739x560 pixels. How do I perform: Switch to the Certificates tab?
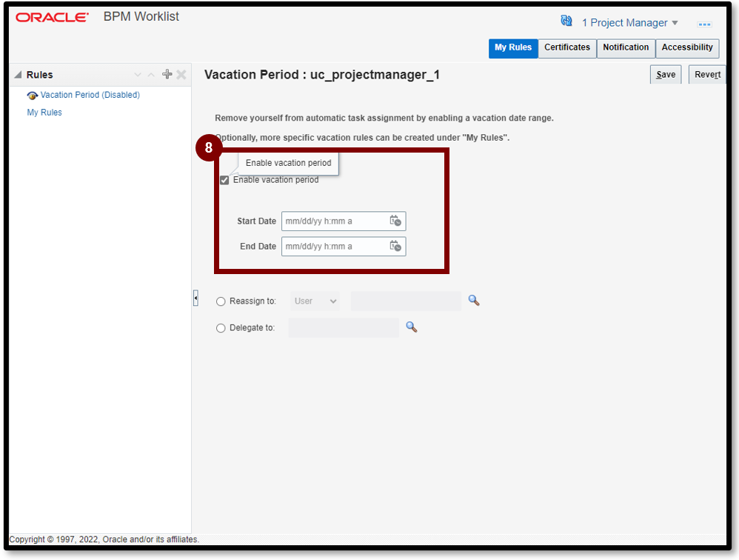tap(567, 48)
